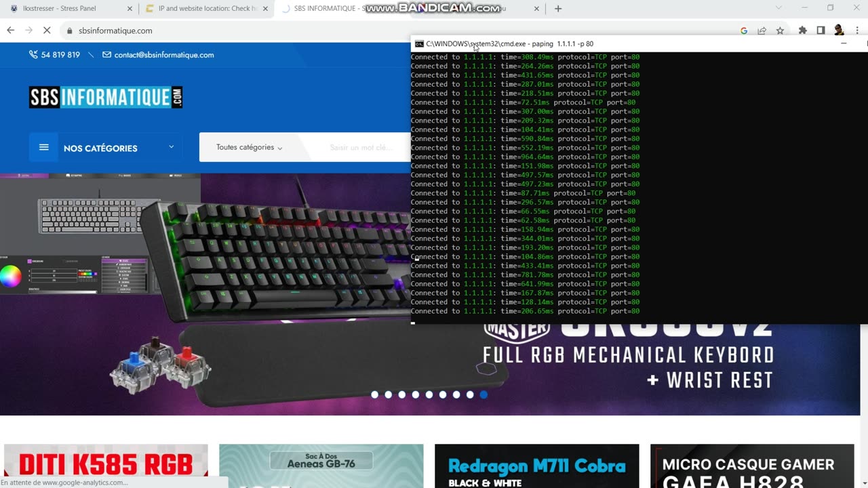868x488 pixels.
Task: Open the Toutes catégories dropdown
Action: (x=249, y=147)
